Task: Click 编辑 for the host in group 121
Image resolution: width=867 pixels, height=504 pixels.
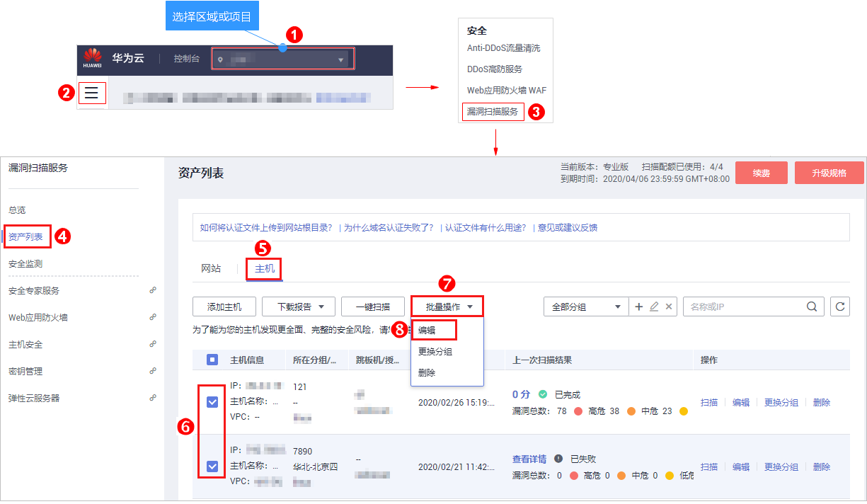Action: point(741,402)
